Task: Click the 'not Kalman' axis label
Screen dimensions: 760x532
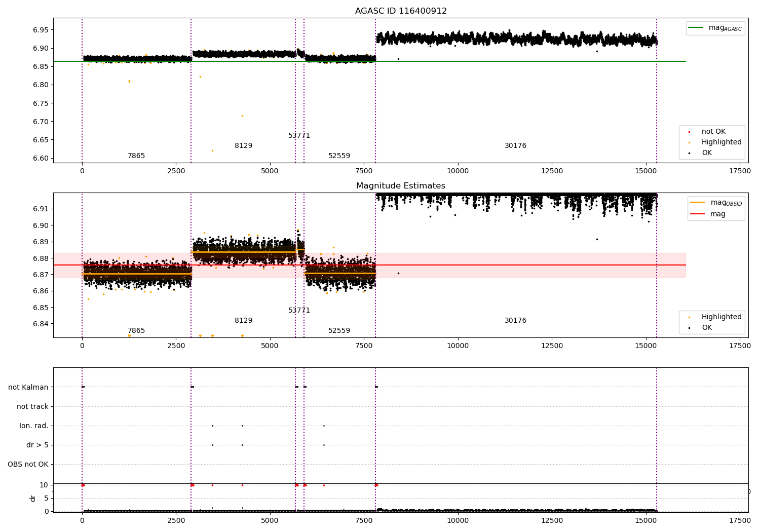Action: coord(28,387)
